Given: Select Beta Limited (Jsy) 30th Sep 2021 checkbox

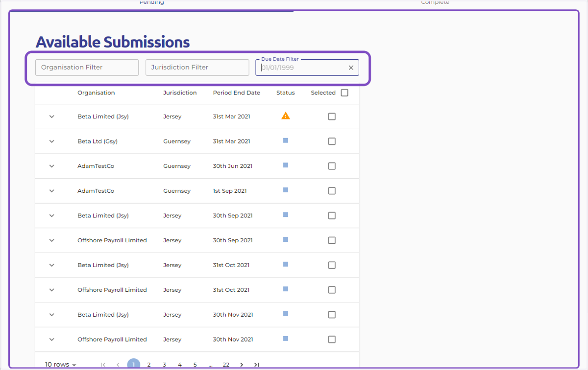Looking at the screenshot, I should pyautogui.click(x=332, y=215).
